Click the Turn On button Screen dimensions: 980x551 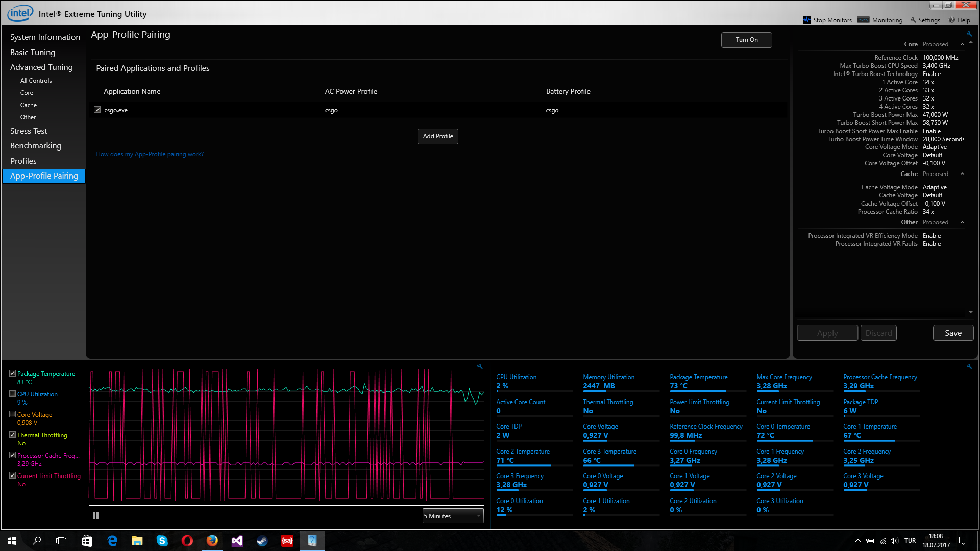point(746,40)
